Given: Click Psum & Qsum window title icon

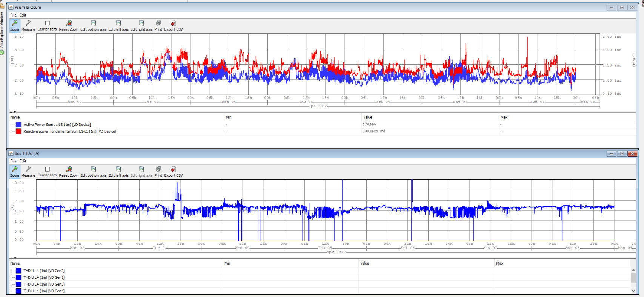Looking at the screenshot, I should 11,7.
